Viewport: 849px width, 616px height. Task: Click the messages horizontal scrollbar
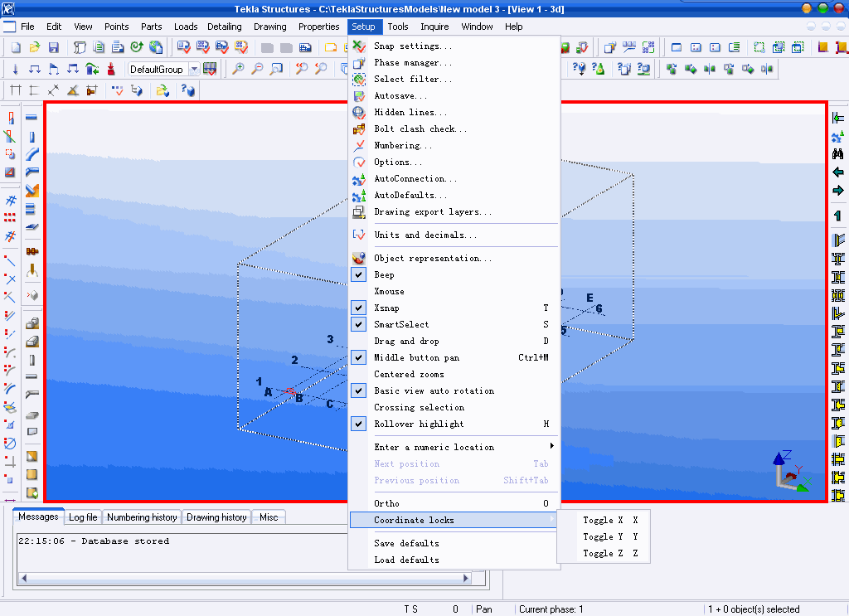(244, 578)
